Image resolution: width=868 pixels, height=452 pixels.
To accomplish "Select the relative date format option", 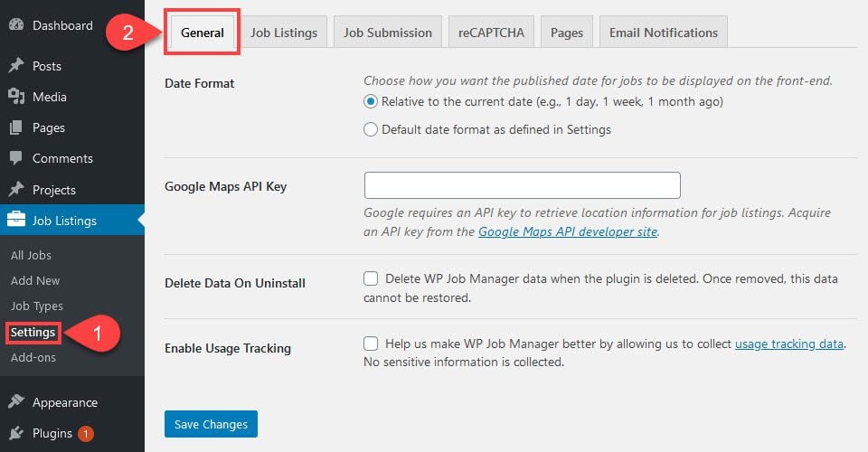I will (371, 102).
